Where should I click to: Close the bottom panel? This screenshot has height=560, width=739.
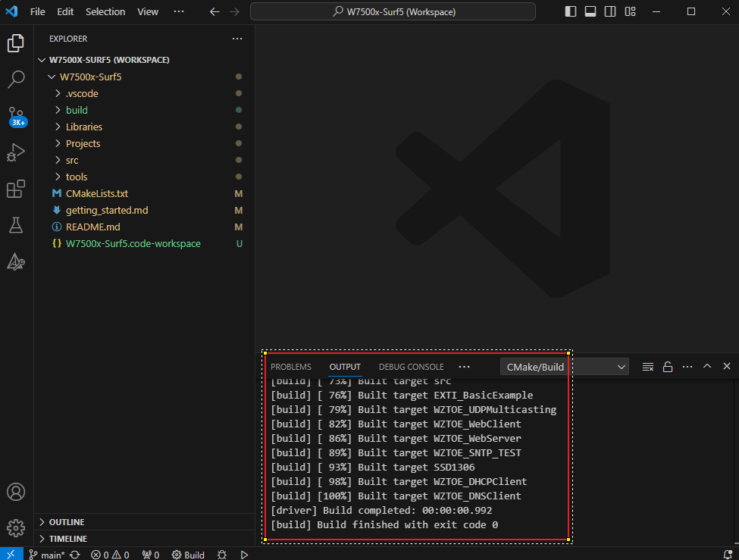point(727,366)
